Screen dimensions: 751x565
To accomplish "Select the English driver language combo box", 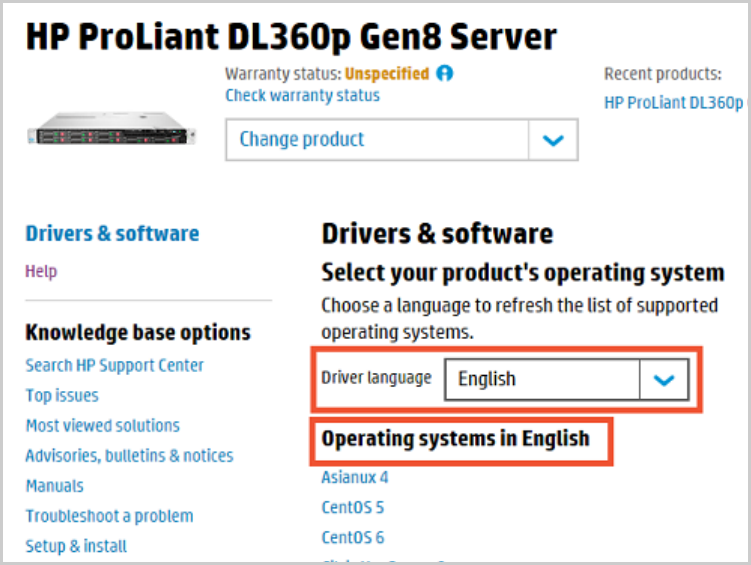I will point(541,379).
